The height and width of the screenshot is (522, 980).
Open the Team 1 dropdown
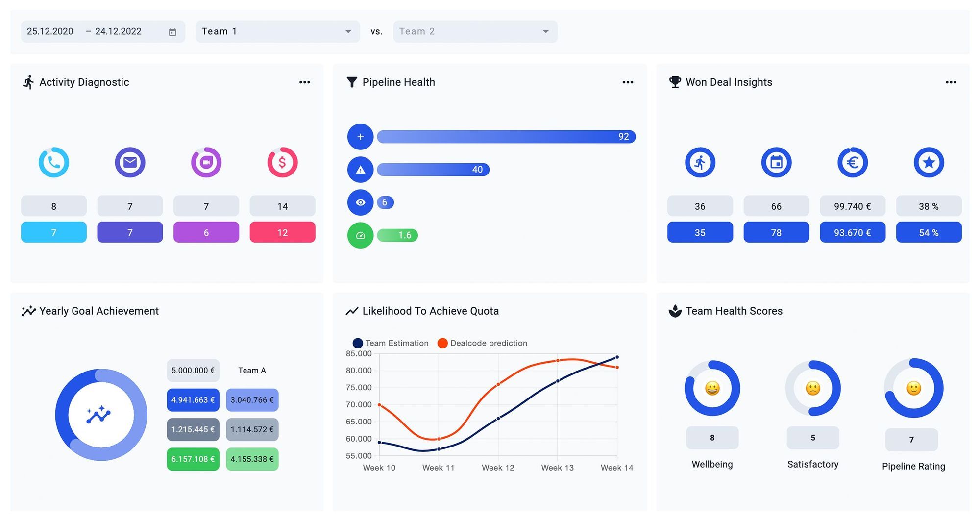[277, 31]
